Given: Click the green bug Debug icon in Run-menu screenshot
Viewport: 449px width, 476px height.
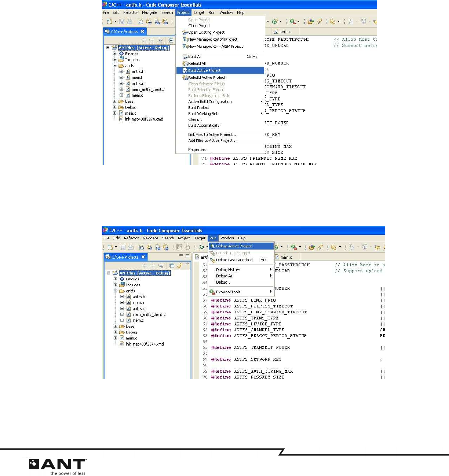Looking at the screenshot, I should click(x=201, y=247).
